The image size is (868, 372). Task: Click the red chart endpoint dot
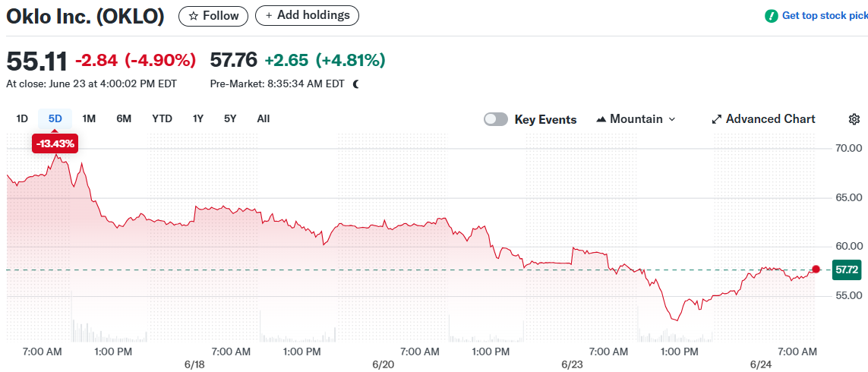click(816, 269)
